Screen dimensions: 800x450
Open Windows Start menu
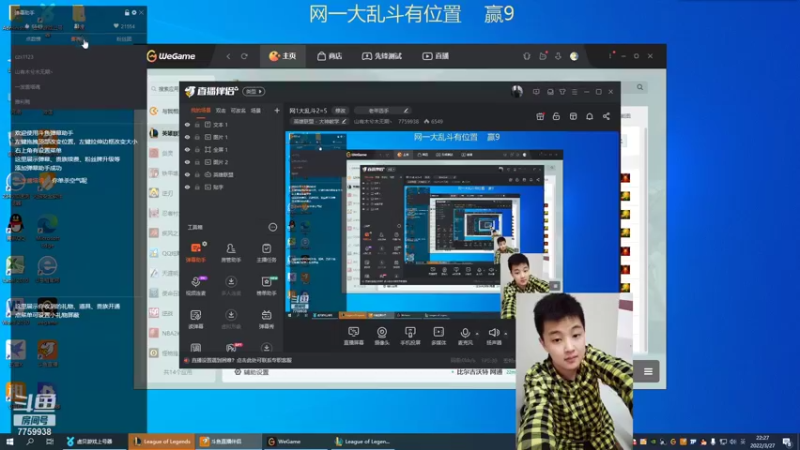pos(9,442)
